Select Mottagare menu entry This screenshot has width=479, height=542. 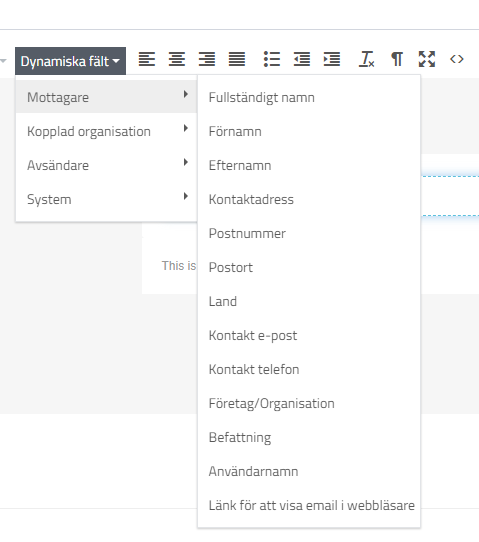click(106, 97)
